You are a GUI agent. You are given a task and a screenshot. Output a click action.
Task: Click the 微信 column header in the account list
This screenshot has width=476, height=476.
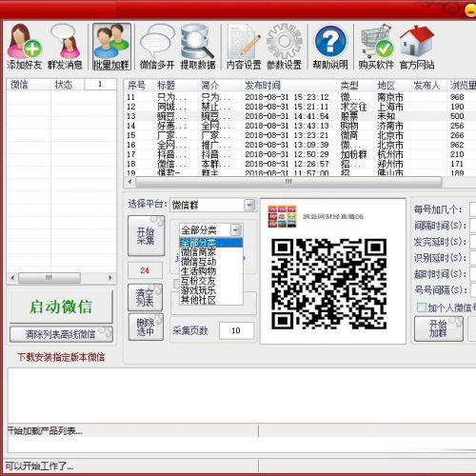coord(29,85)
